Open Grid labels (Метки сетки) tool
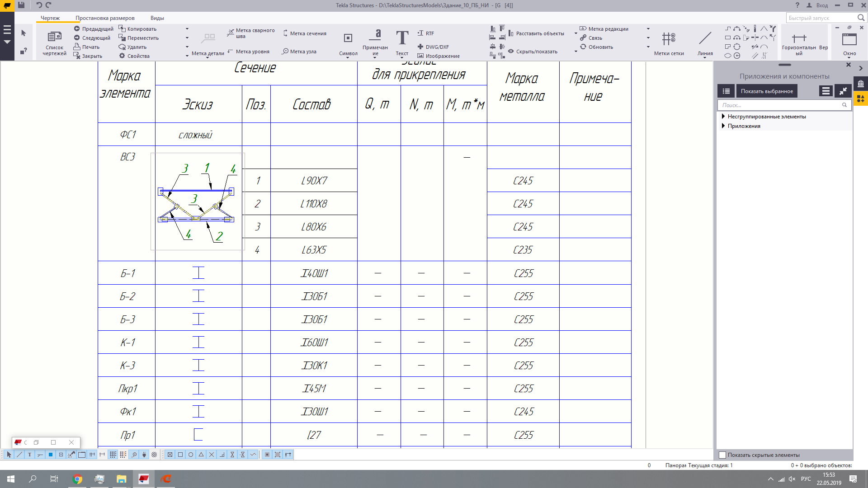The height and width of the screenshot is (488, 868). click(669, 39)
